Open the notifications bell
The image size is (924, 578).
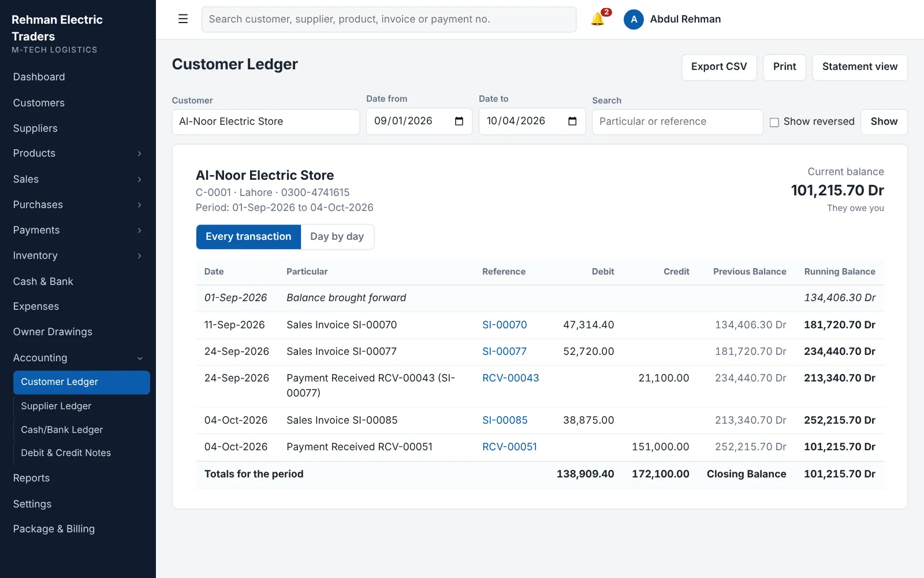(598, 19)
